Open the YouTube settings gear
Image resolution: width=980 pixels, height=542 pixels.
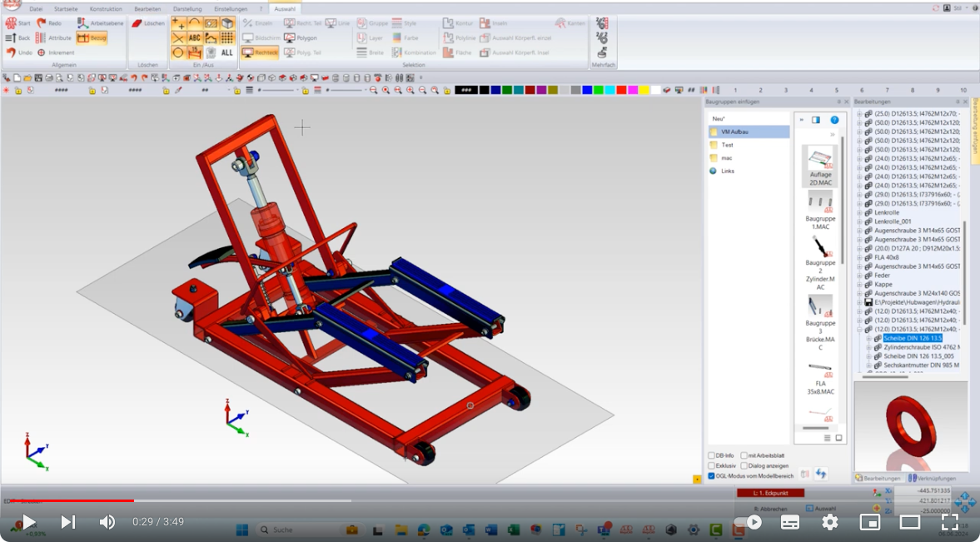tap(829, 522)
